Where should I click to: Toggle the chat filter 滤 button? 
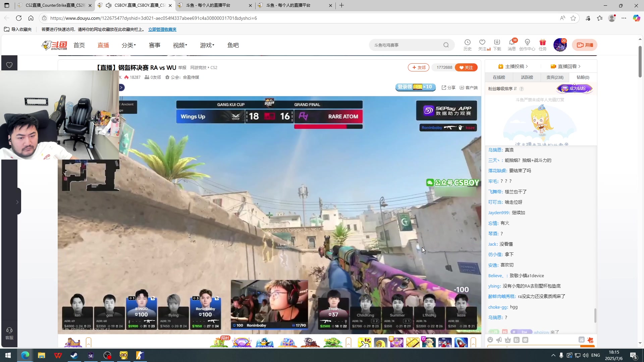click(x=581, y=340)
